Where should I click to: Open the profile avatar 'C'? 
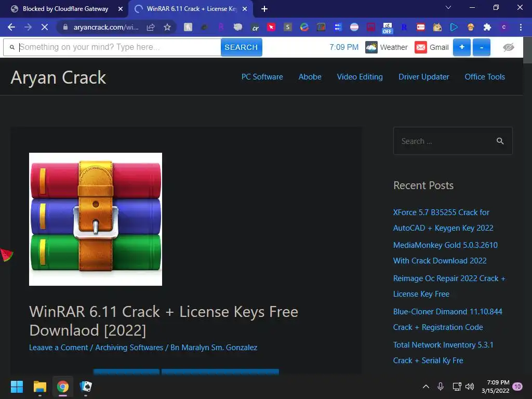pyautogui.click(x=504, y=27)
